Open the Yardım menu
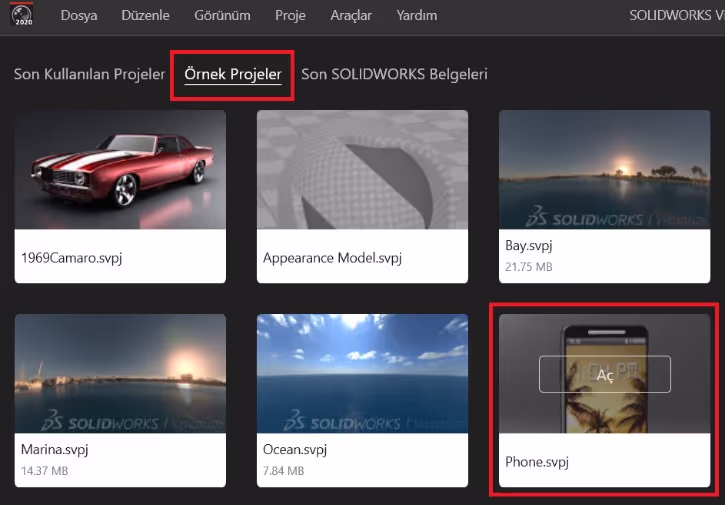The height and width of the screenshot is (505, 725). click(417, 15)
